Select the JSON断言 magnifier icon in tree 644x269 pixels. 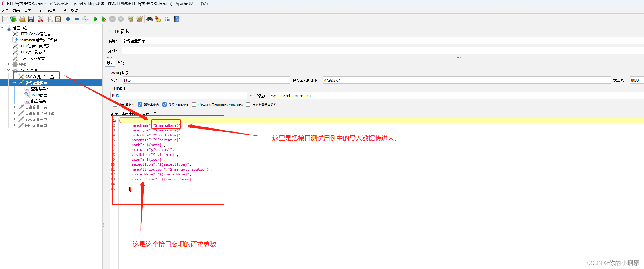pyautogui.click(x=27, y=95)
